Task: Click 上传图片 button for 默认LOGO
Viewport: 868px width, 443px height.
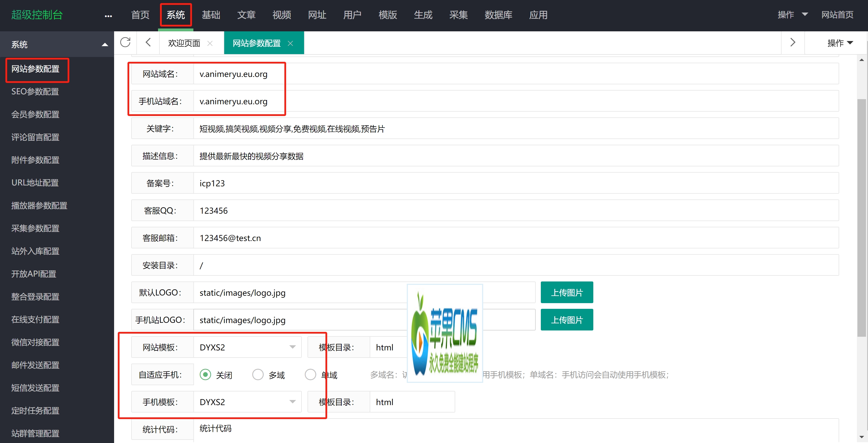Action: (567, 293)
